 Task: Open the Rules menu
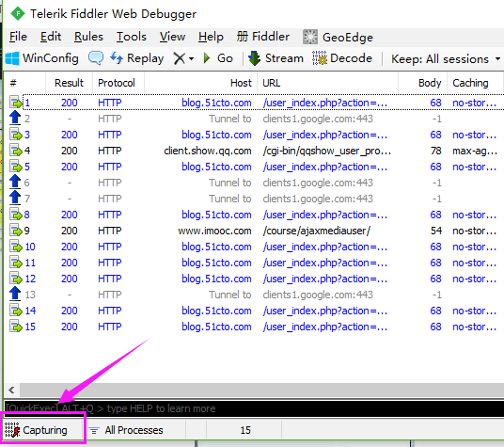(88, 37)
